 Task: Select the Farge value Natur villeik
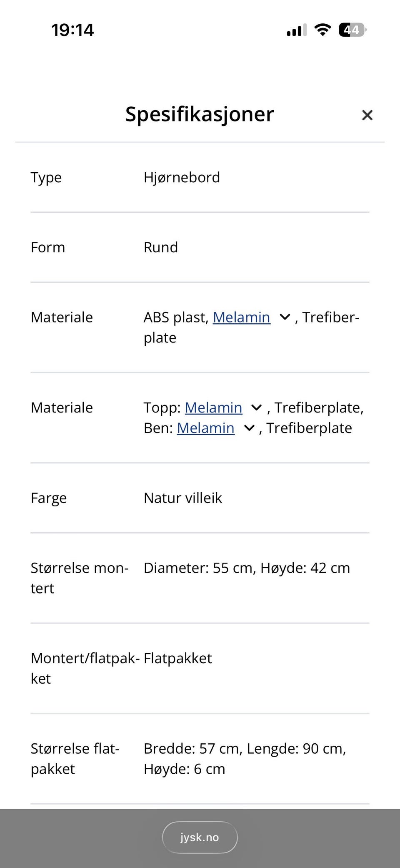point(182,498)
